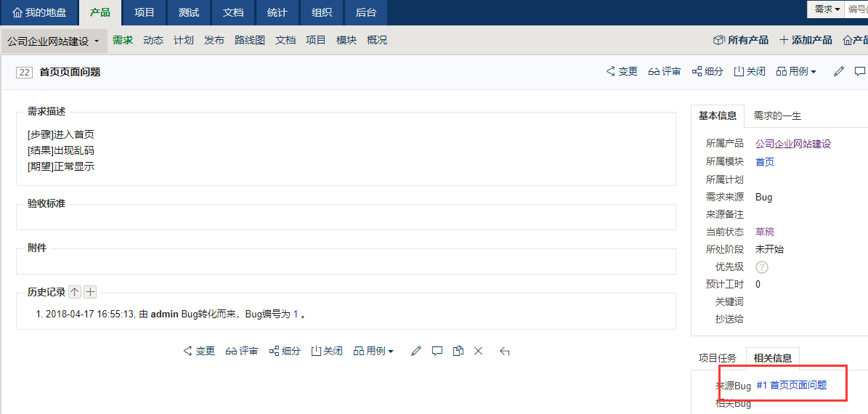Expand all history with plus icon

[90, 292]
